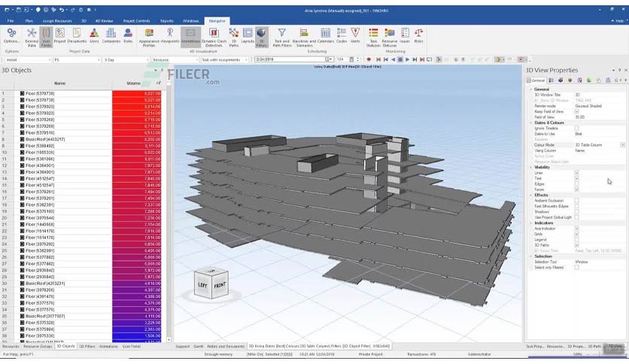
Task: Click the record button in playback toolbar
Action: [x=369, y=59]
